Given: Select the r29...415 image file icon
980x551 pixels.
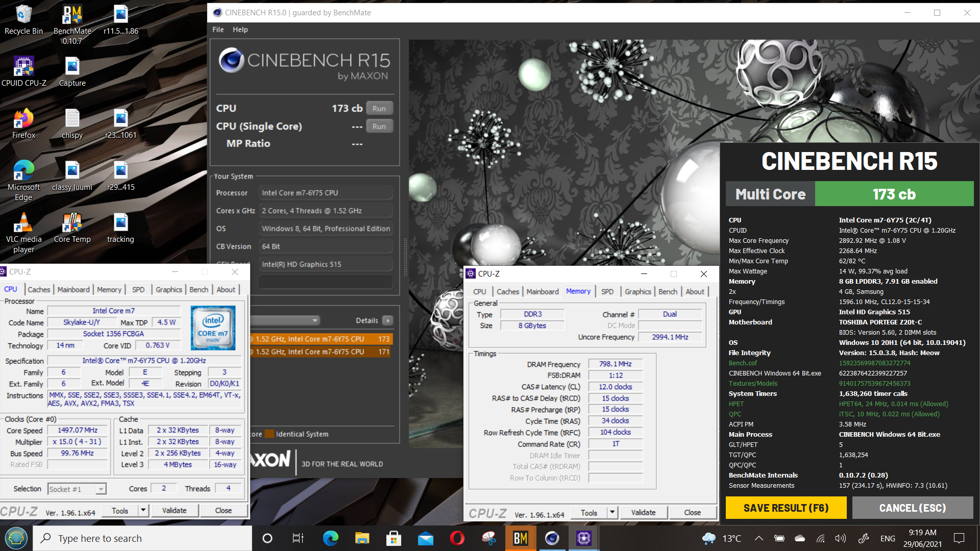Looking at the screenshot, I should click(x=120, y=176).
